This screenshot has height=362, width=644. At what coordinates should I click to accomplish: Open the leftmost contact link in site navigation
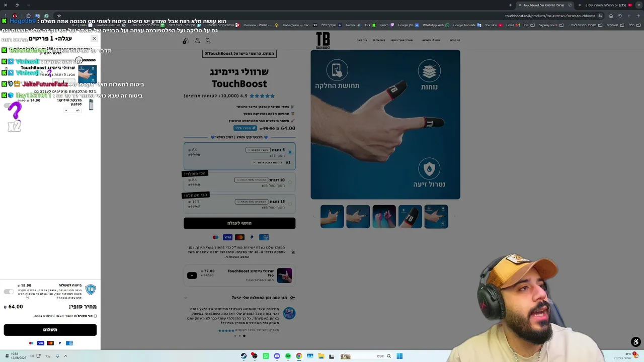(x=362, y=40)
